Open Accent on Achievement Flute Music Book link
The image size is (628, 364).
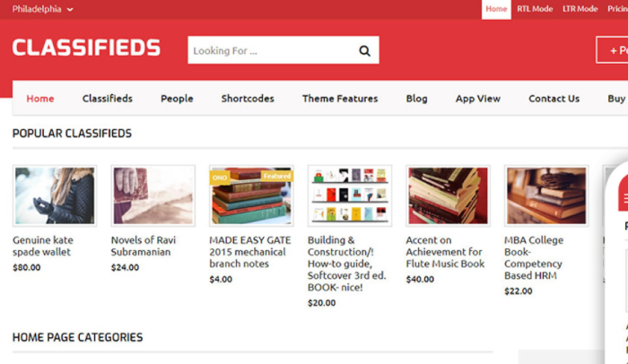pyautogui.click(x=444, y=252)
